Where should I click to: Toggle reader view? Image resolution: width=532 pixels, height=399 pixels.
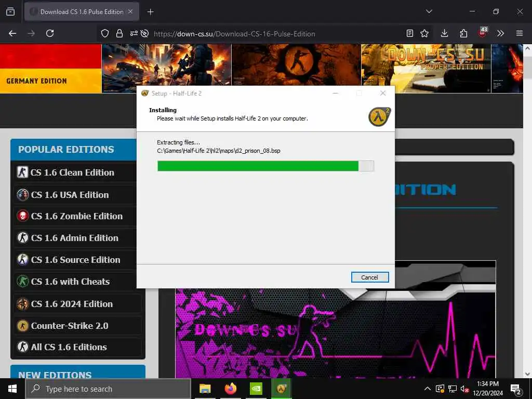pyautogui.click(x=410, y=33)
